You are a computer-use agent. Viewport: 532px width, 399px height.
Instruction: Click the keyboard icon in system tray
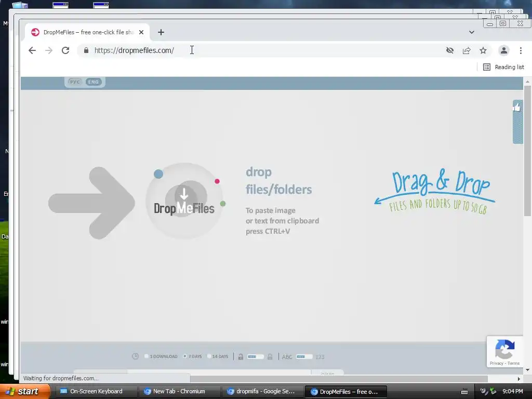[464, 392]
